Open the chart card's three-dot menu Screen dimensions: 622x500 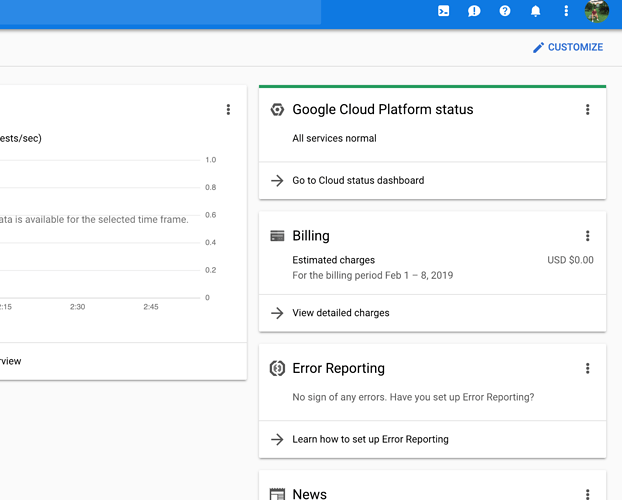click(228, 110)
